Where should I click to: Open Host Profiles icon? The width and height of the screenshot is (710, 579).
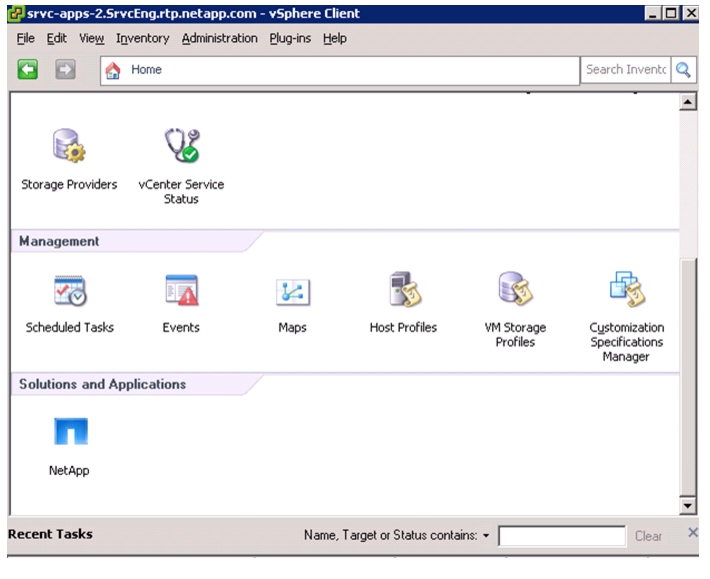click(x=404, y=290)
